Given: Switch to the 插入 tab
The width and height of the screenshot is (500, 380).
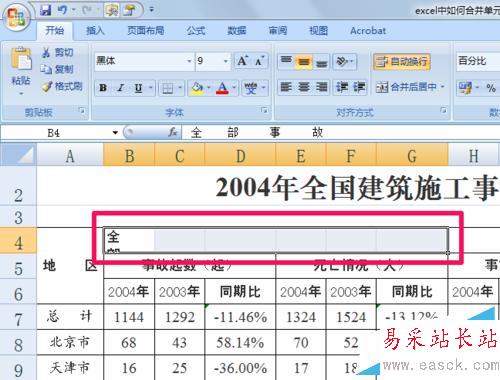Looking at the screenshot, I should pos(95,31).
